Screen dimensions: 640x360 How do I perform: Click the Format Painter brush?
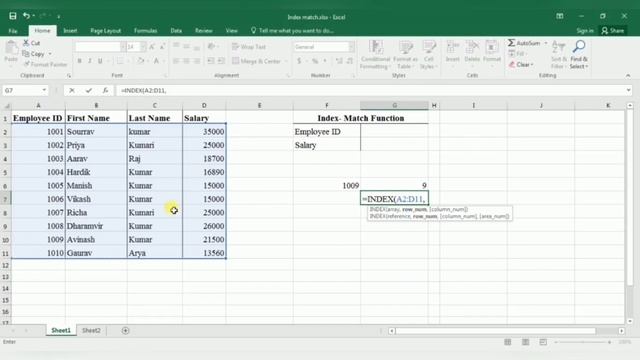(45, 64)
